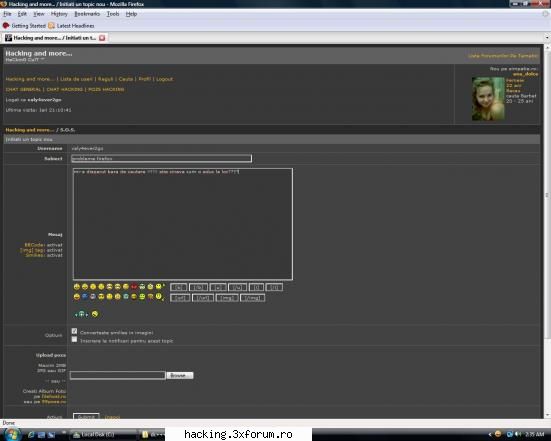Select the Hacking and more browser tab
Screen dimensions: 551x441
tap(56, 38)
